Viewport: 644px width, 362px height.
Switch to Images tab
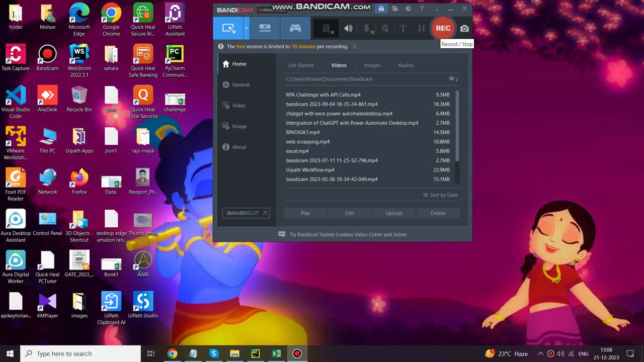372,65
